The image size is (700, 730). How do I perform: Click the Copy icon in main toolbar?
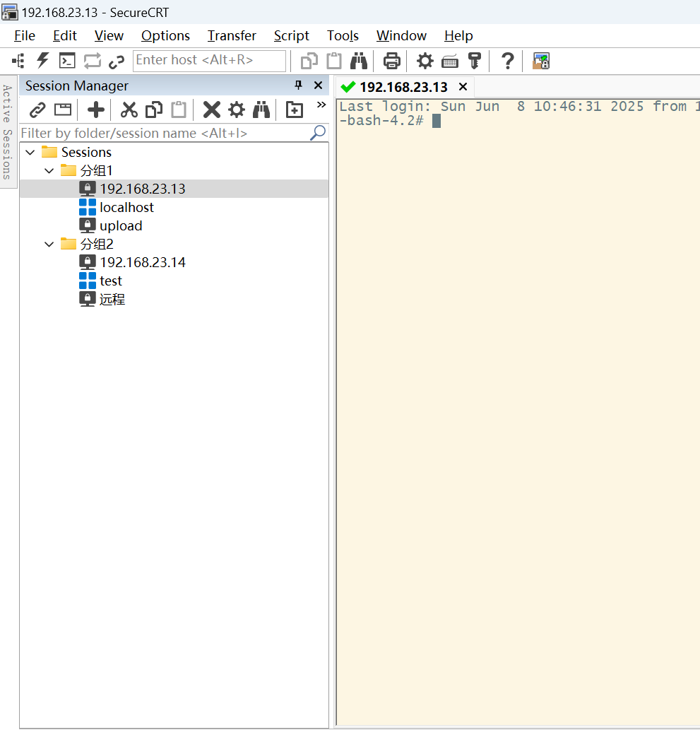pyautogui.click(x=309, y=61)
